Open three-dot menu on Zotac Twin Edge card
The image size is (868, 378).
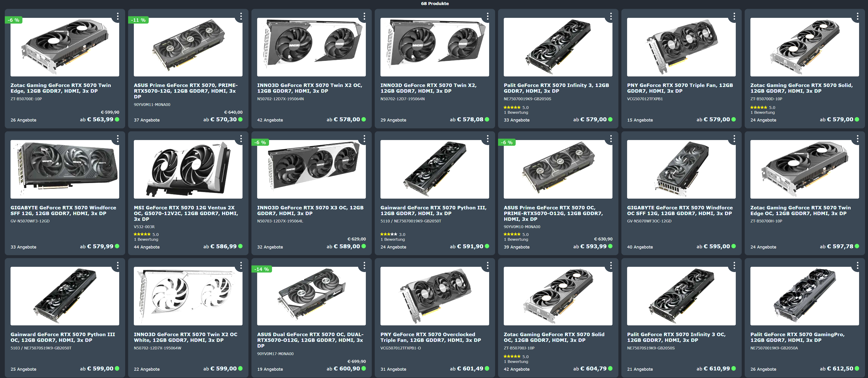118,16
